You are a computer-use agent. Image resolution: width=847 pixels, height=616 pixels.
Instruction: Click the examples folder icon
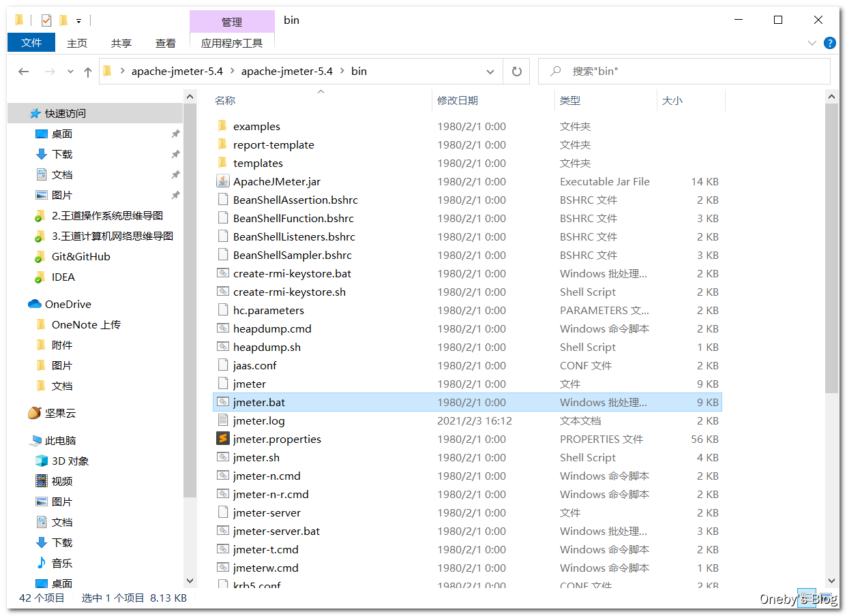(x=222, y=126)
